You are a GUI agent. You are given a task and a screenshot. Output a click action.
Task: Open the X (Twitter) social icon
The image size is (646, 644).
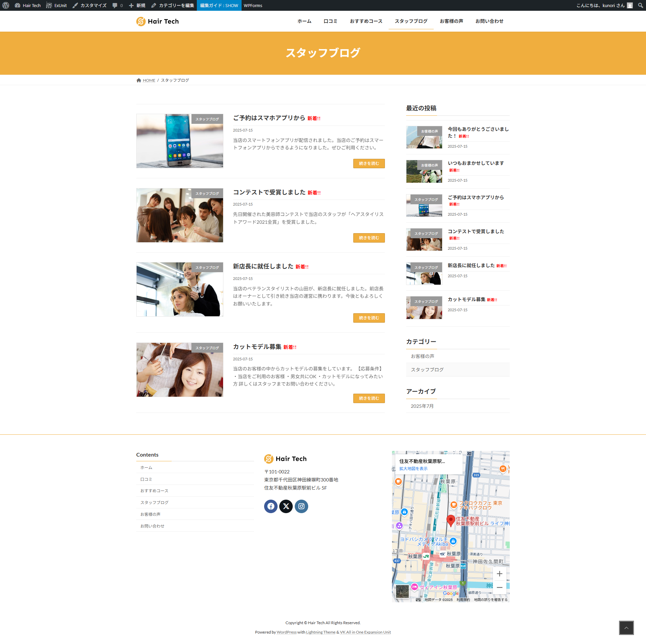click(286, 506)
